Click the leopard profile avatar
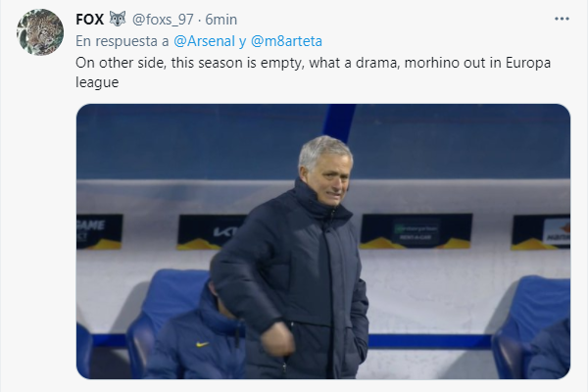The height and width of the screenshot is (392, 588). pos(40,32)
